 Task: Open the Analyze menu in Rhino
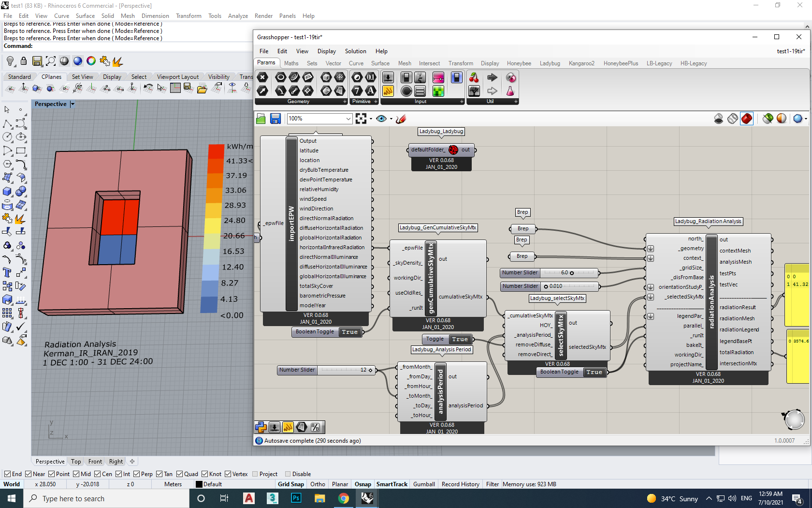238,16
